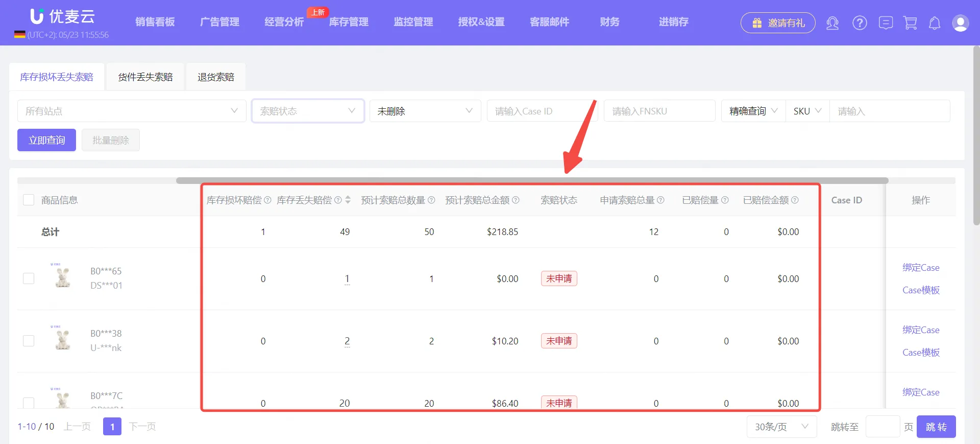The image size is (980, 444).
Task: Switch to the 货件丢失索赔 tab
Action: (145, 77)
